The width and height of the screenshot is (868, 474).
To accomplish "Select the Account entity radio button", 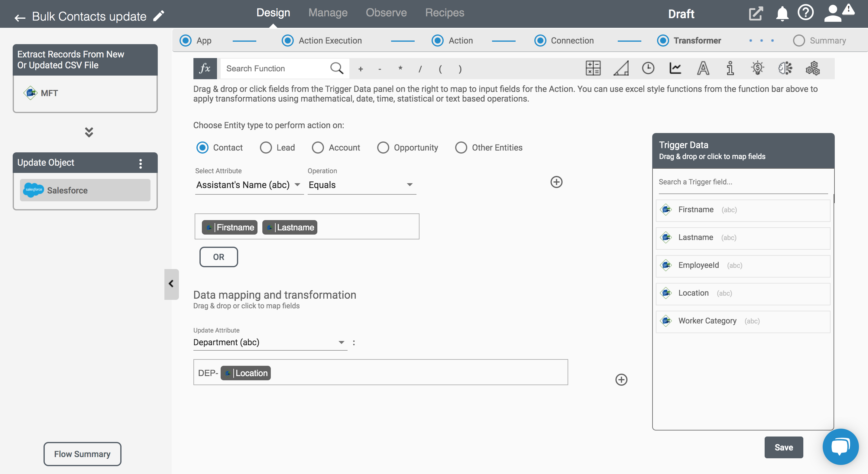I will coord(318,148).
